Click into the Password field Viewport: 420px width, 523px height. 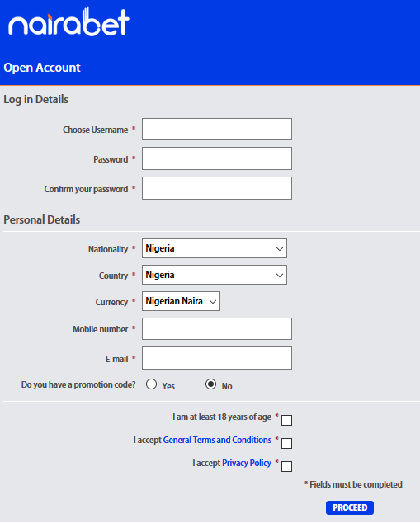coord(217,158)
